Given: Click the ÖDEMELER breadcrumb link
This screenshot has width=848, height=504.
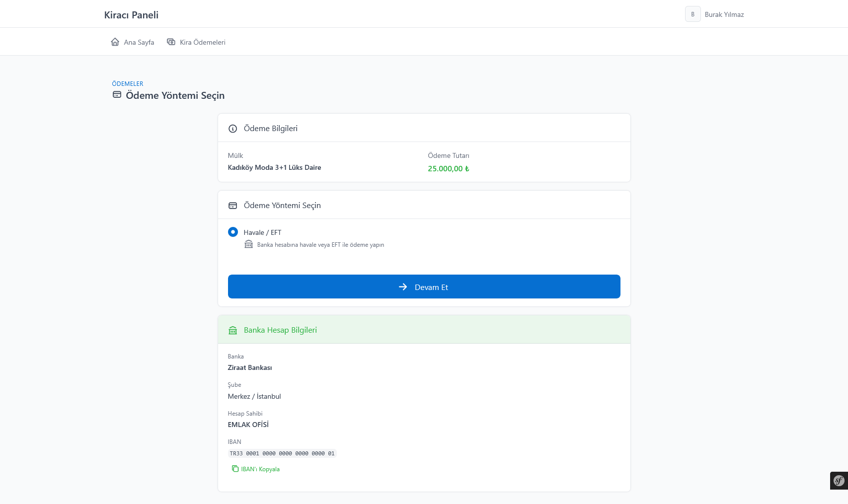Looking at the screenshot, I should coord(128,84).
